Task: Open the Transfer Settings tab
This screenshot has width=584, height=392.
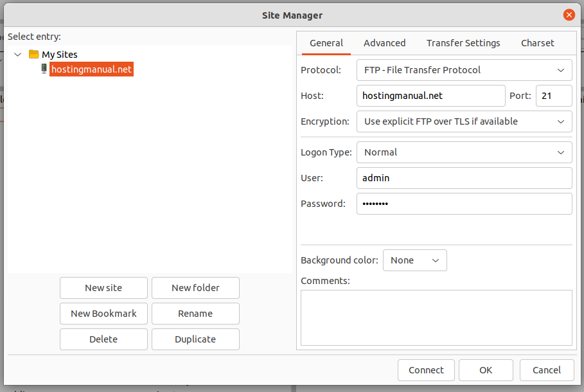Action: [463, 43]
